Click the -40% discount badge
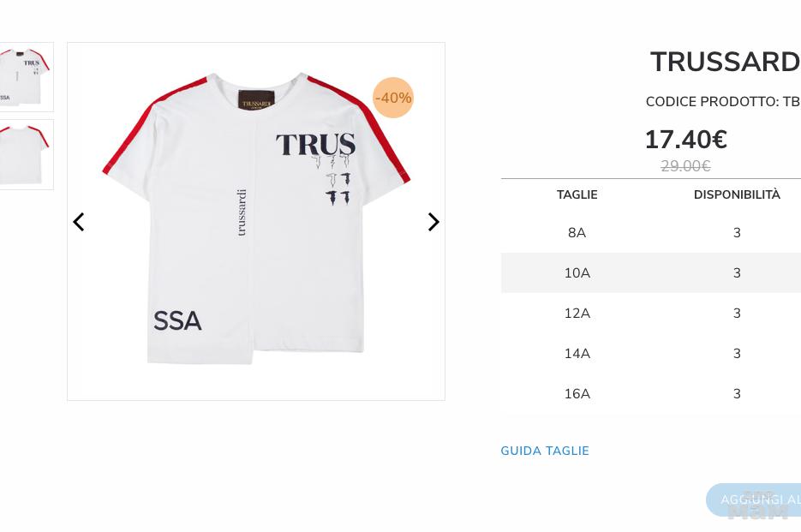 coord(393,98)
